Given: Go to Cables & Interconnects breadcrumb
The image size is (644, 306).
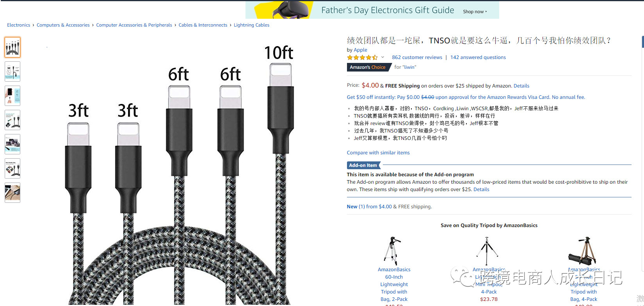Looking at the screenshot, I should coord(203,25).
